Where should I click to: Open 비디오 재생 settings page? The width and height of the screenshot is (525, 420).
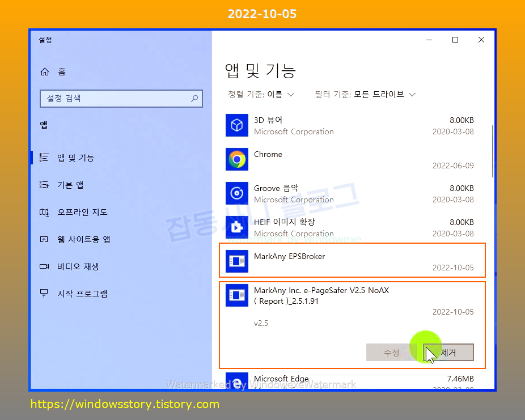(78, 266)
